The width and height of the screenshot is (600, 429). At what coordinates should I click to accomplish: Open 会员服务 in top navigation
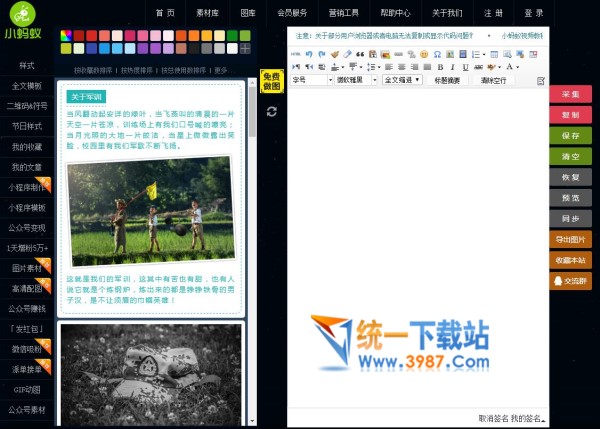pyautogui.click(x=292, y=13)
